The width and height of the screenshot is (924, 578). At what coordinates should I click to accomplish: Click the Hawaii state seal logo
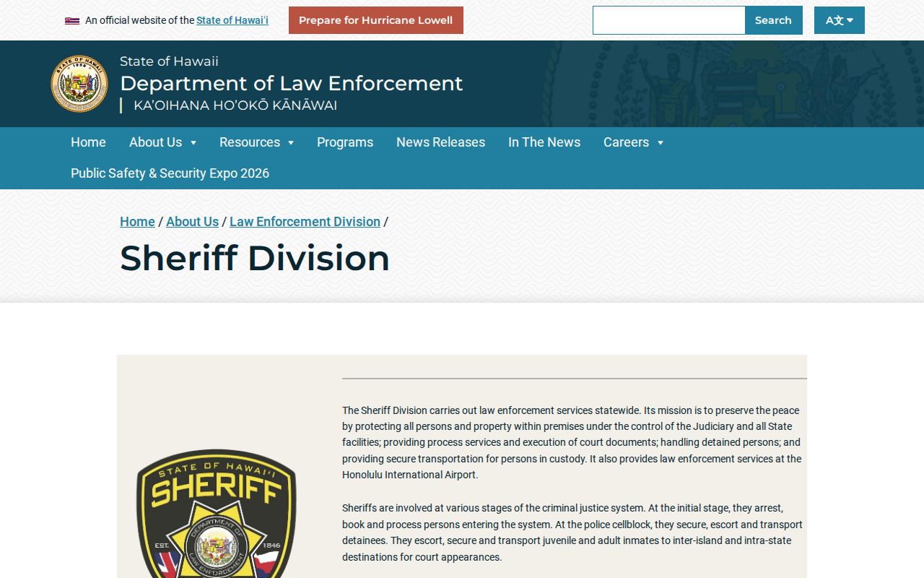pos(79,84)
